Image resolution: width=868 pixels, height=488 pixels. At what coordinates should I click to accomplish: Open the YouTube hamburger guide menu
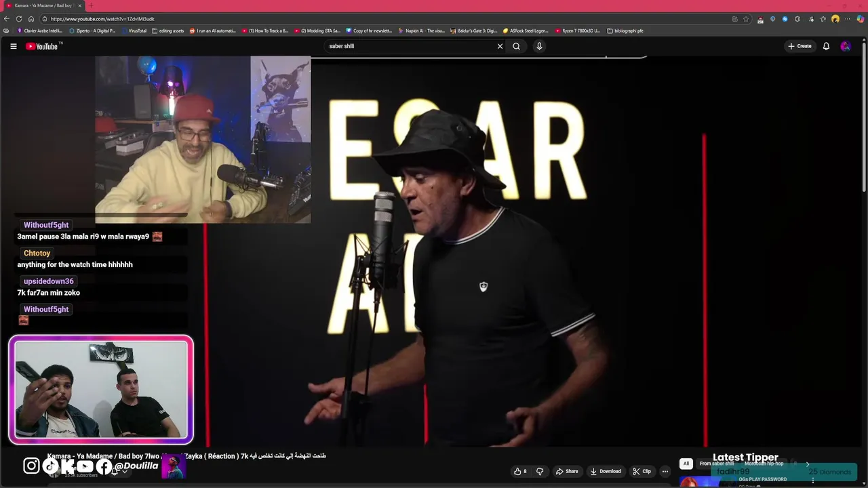point(13,46)
